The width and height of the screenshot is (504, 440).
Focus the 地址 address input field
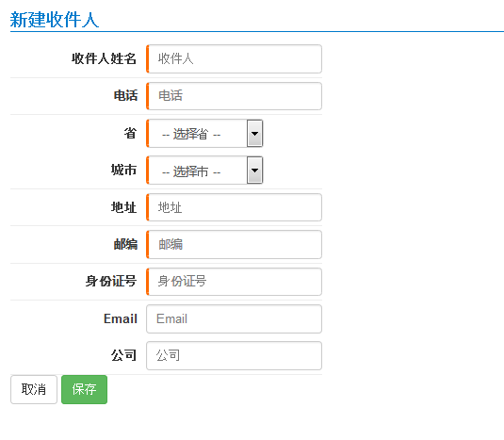pyautogui.click(x=234, y=207)
